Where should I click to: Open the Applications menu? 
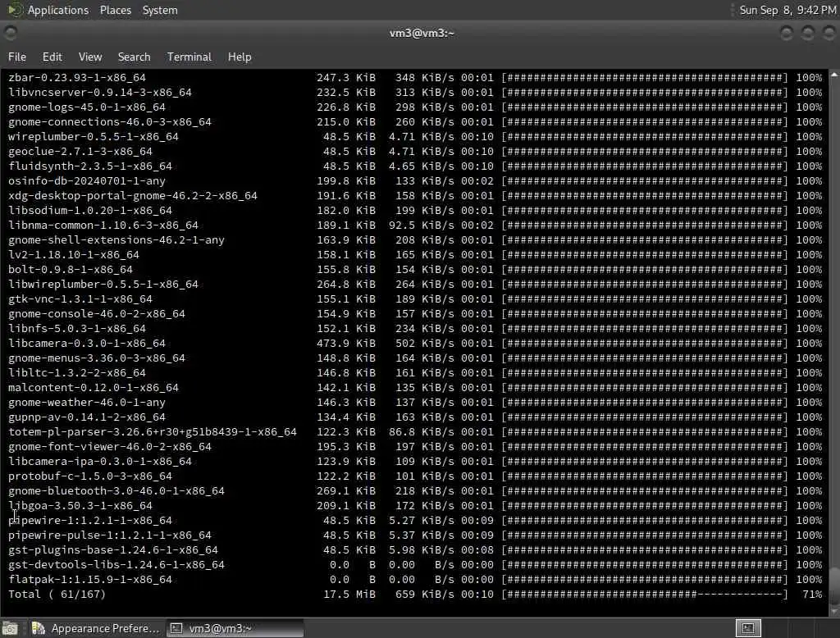[x=58, y=10]
